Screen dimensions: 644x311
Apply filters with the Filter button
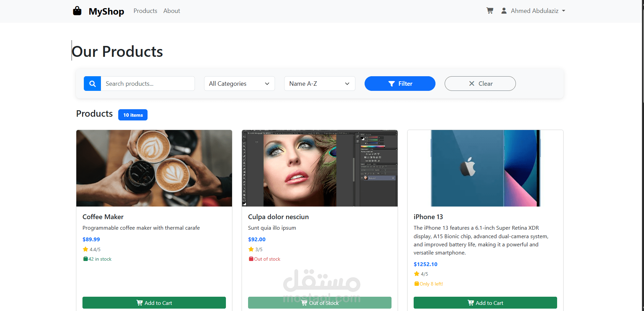click(x=400, y=84)
